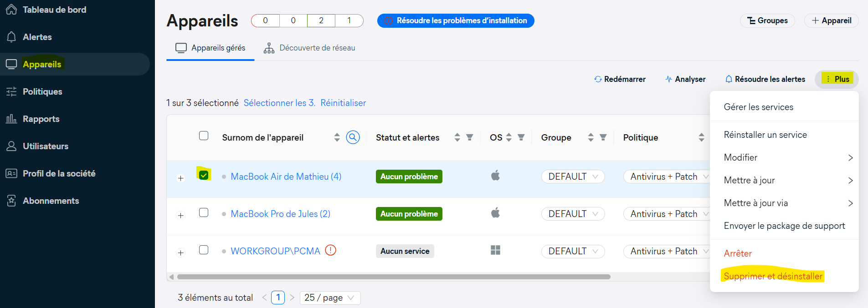Viewport: 868px width, 308px height.
Task: Choose Arrêter in the Plus menu
Action: coord(784,253)
